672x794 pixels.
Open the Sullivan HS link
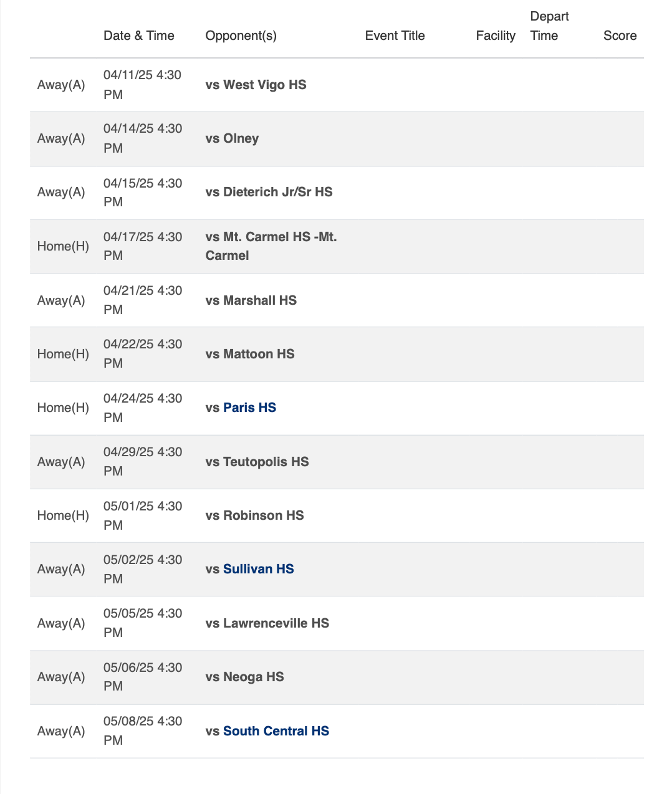258,569
